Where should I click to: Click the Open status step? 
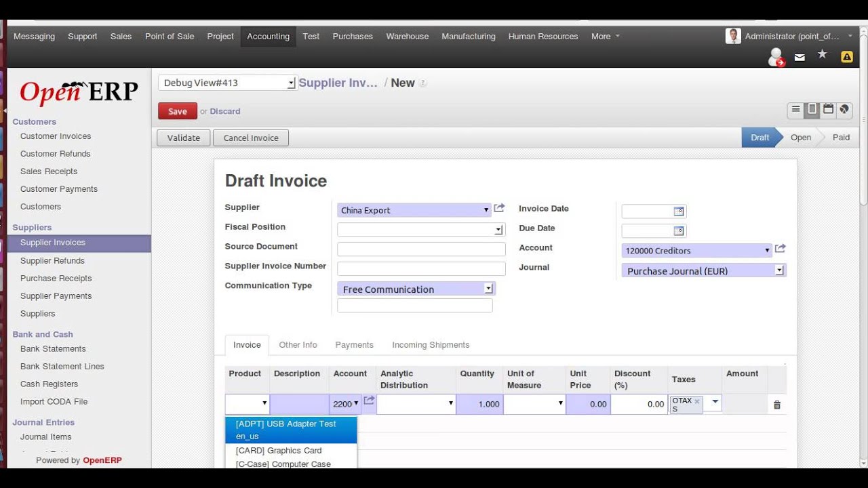pyautogui.click(x=801, y=138)
